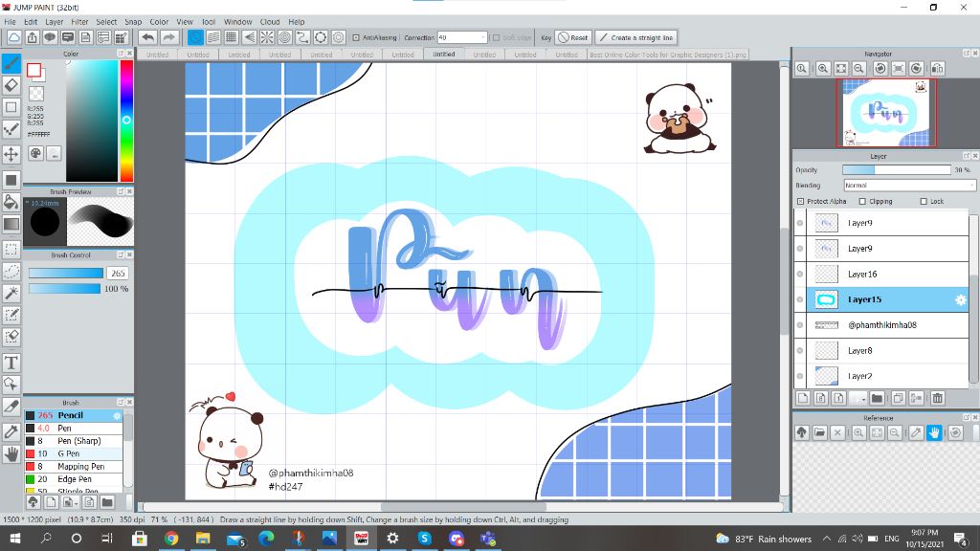
Task: Select the Magic Wand tool
Action: pyautogui.click(x=11, y=293)
